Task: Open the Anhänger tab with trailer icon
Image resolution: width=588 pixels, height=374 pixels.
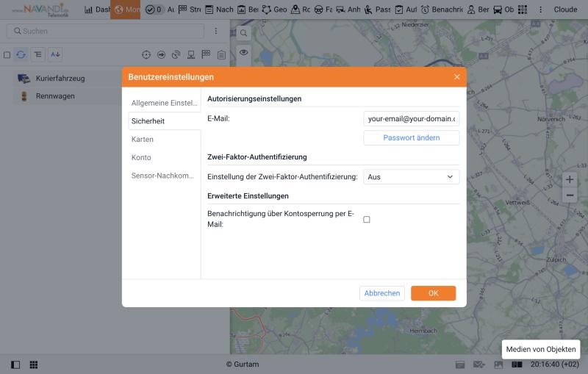Action: pos(348,10)
